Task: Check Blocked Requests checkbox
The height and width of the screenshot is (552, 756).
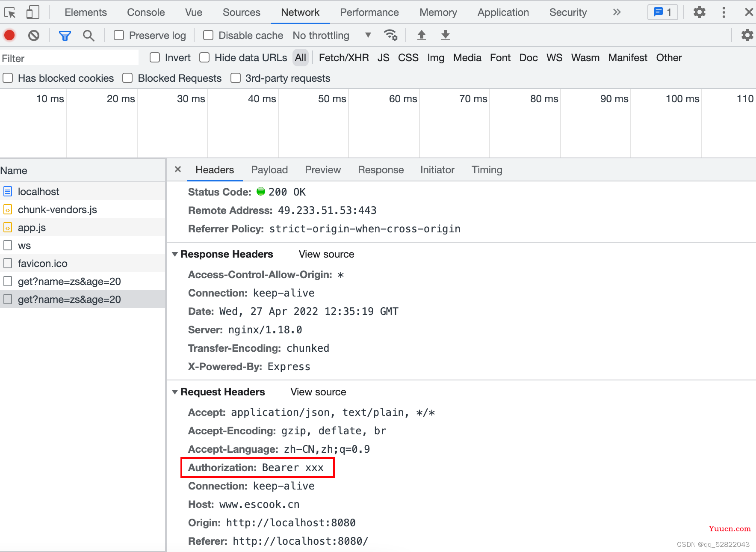Action: pyautogui.click(x=127, y=78)
